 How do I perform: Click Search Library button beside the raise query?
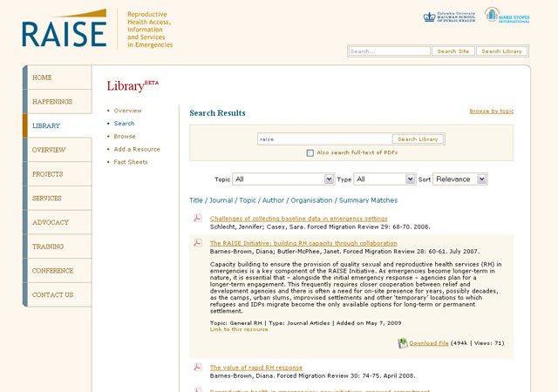pyautogui.click(x=418, y=139)
